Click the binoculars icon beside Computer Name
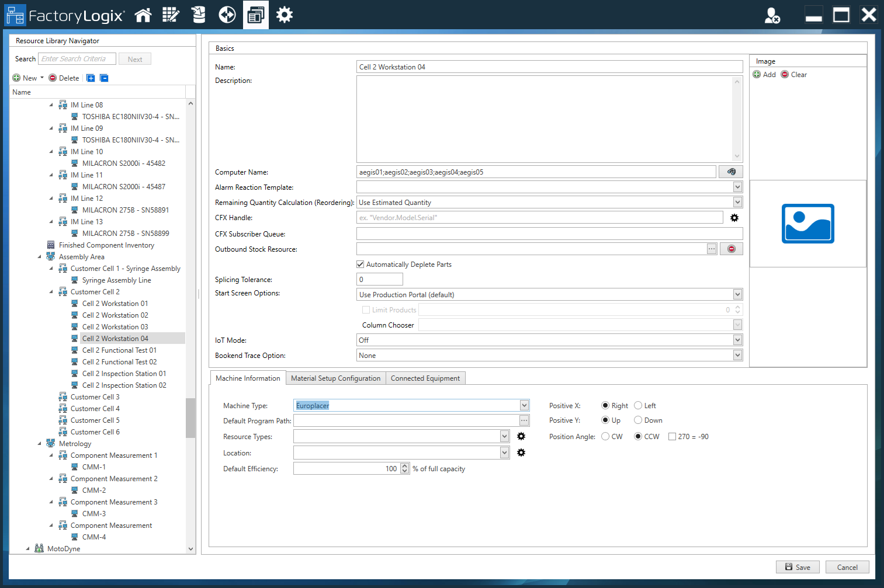 (x=731, y=171)
